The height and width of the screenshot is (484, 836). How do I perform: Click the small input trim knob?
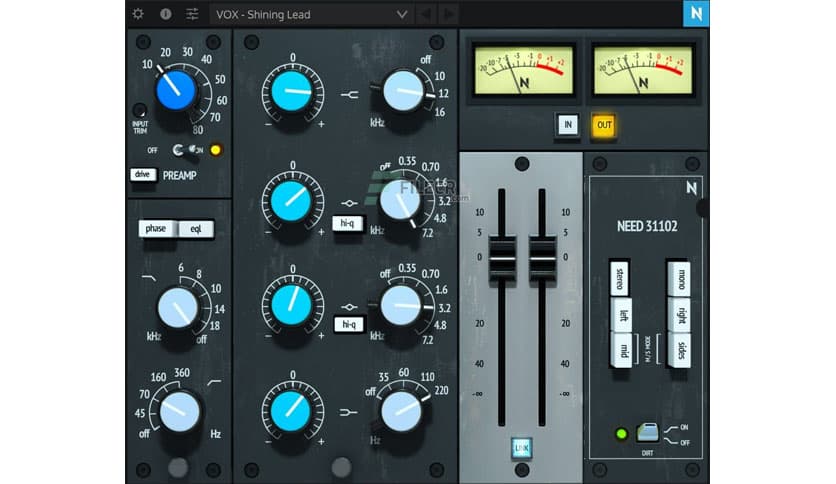140,111
